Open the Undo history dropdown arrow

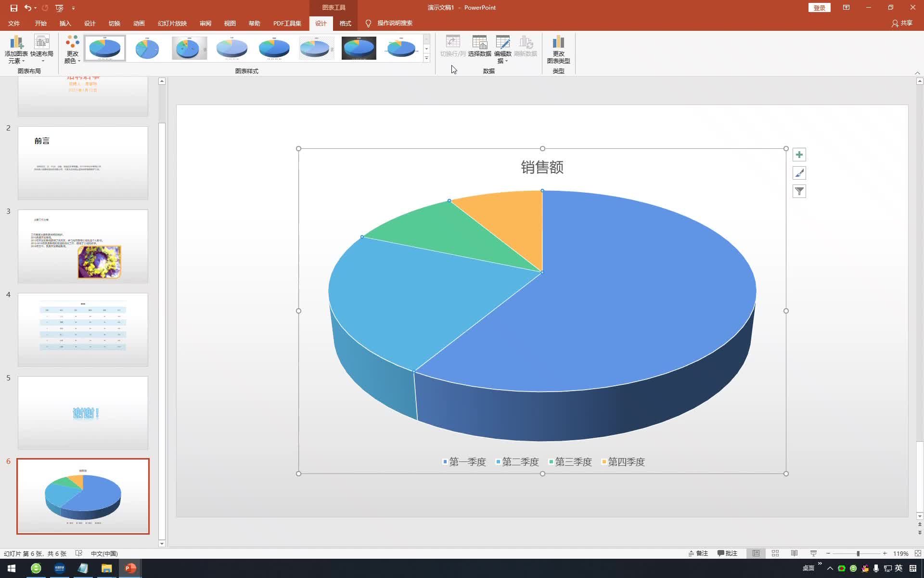pyautogui.click(x=35, y=8)
